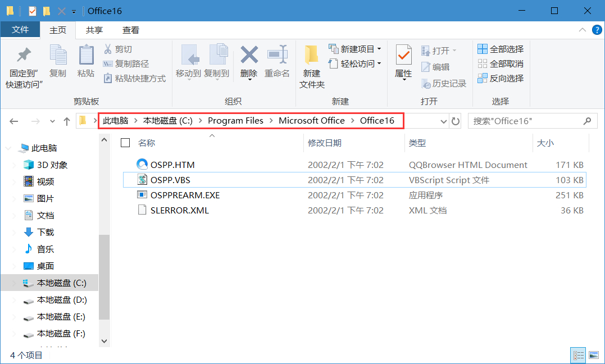Screen dimensions: 605x364
Task: Open the 新建项目 dropdown
Action: [x=355, y=48]
